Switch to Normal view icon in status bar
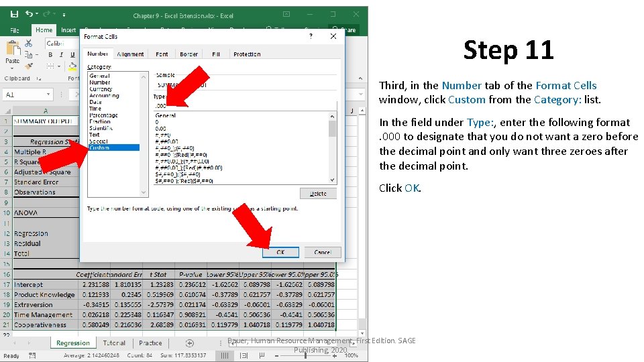644x362 pixels. pos(224,355)
